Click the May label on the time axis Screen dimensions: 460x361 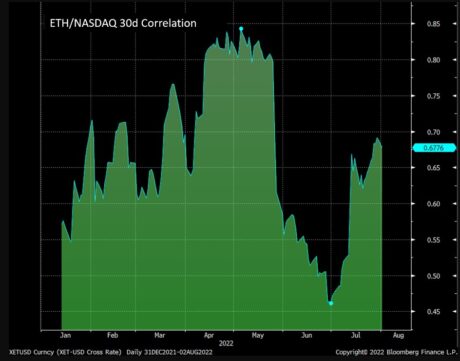click(x=258, y=335)
